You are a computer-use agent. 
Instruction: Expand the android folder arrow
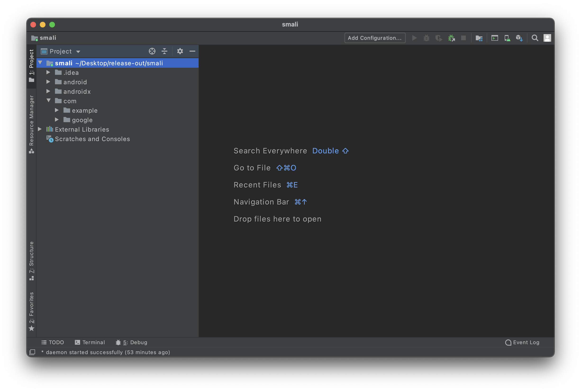(x=48, y=82)
